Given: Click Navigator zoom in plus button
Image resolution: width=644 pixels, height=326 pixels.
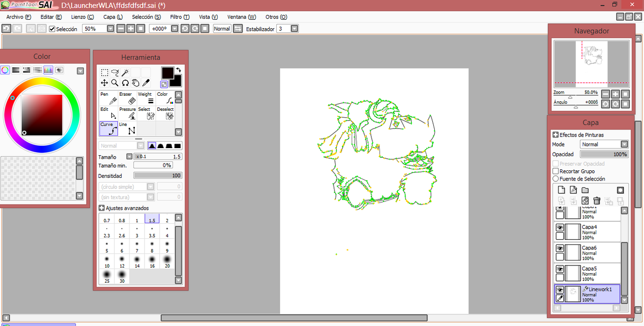Looking at the screenshot, I should point(615,94).
